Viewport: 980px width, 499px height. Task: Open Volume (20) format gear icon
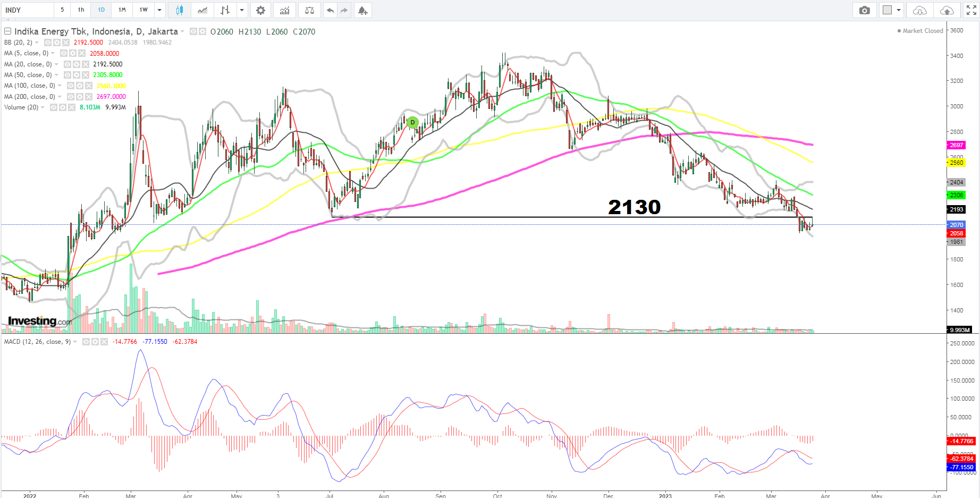(63, 107)
